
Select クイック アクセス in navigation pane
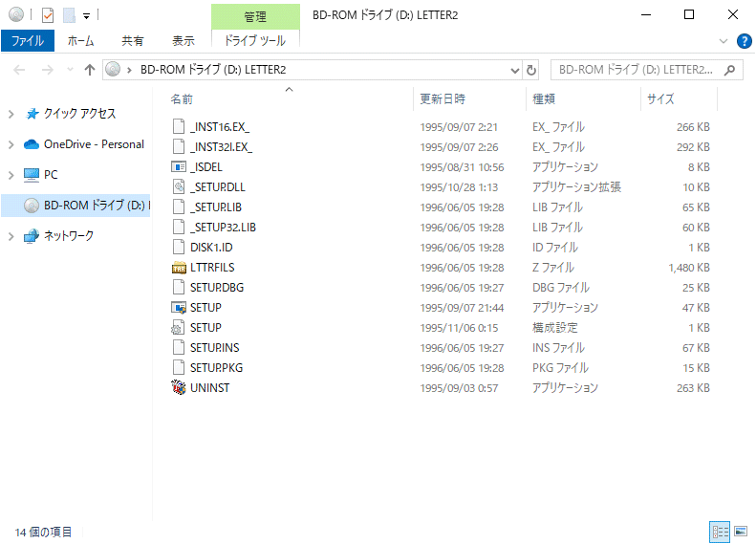click(x=79, y=114)
